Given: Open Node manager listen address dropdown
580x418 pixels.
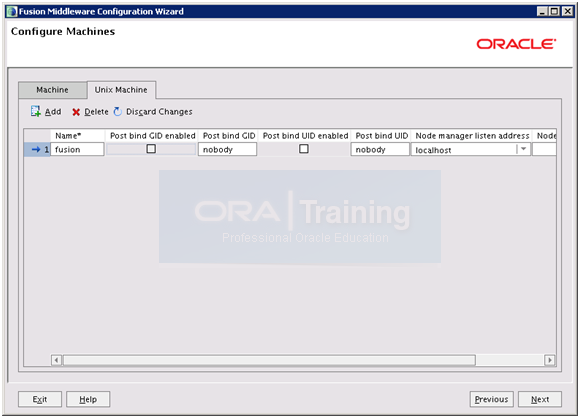Looking at the screenshot, I should (x=523, y=149).
